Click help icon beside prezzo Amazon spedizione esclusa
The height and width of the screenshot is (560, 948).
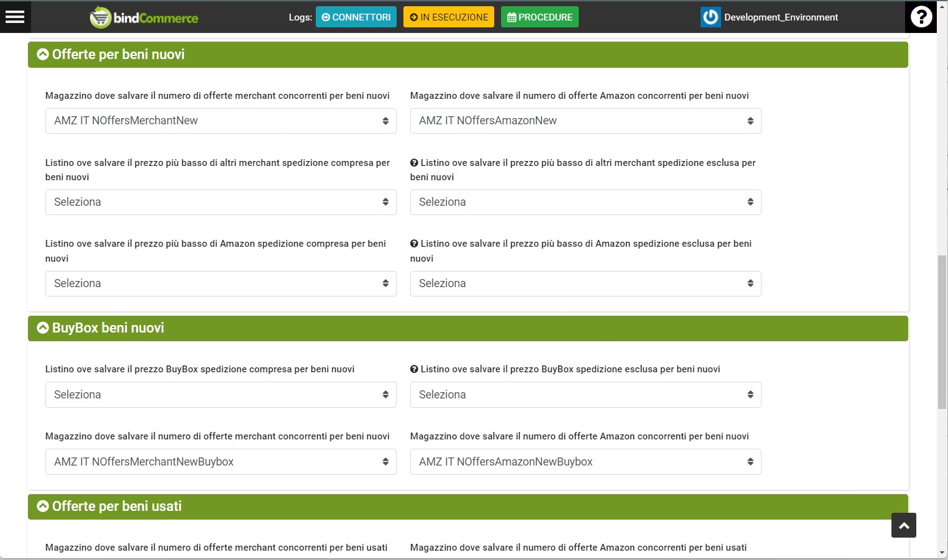click(414, 243)
